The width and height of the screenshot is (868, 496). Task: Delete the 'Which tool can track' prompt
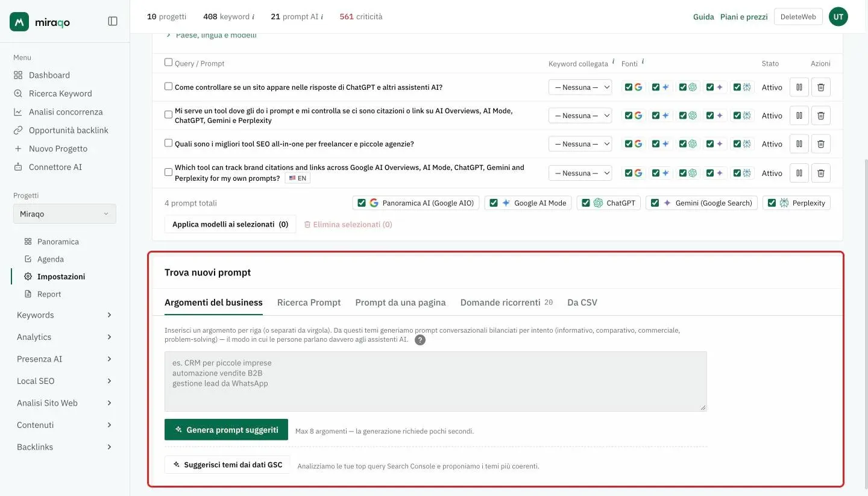tap(821, 173)
